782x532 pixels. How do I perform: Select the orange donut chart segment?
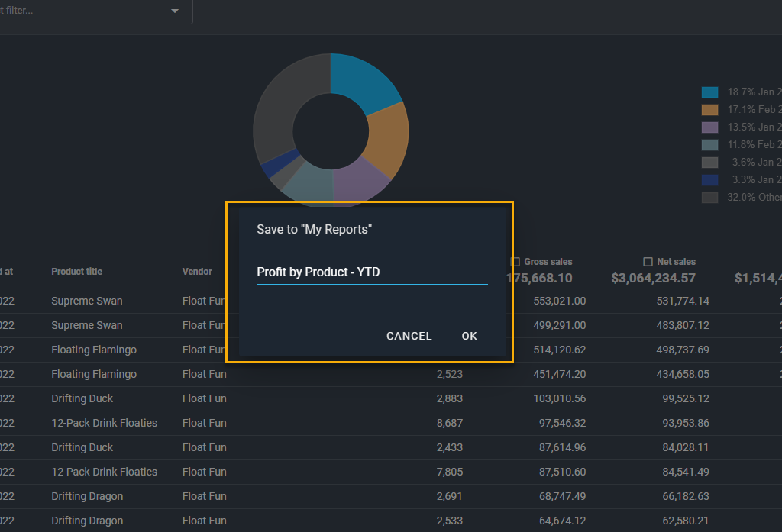(x=387, y=141)
